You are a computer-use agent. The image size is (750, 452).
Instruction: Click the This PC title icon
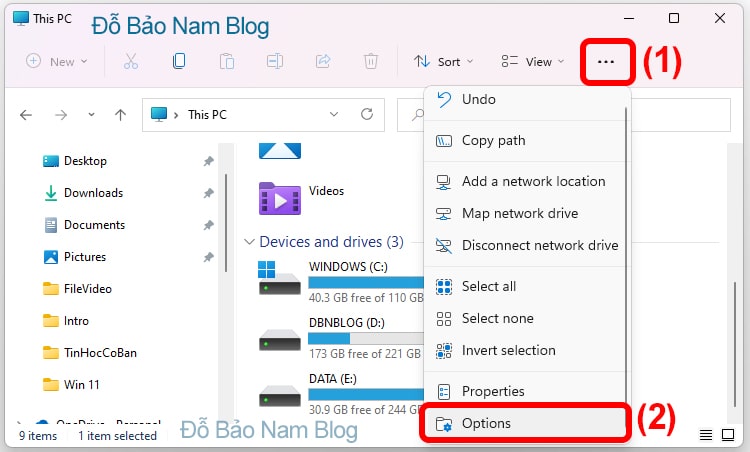(21, 19)
